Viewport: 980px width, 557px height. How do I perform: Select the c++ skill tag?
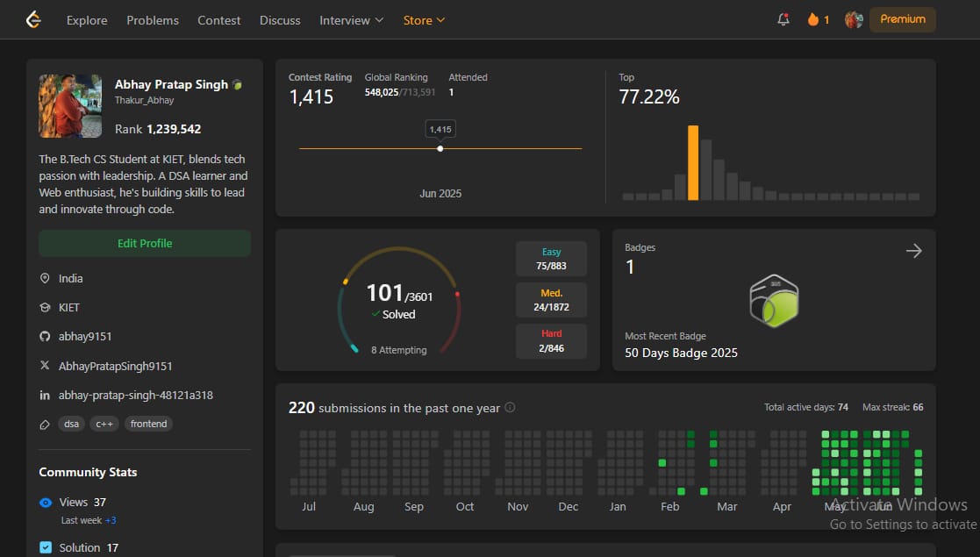pyautogui.click(x=104, y=424)
